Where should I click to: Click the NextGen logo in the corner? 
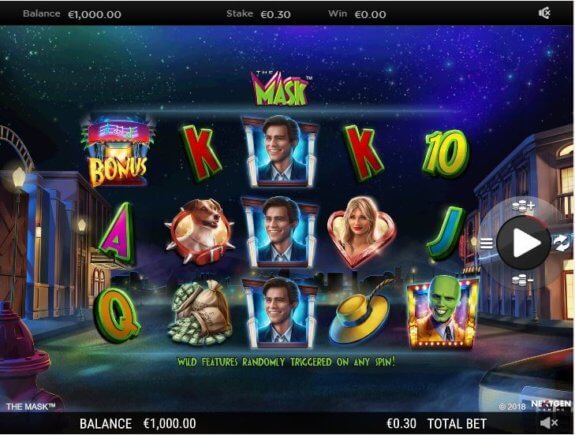point(551,405)
